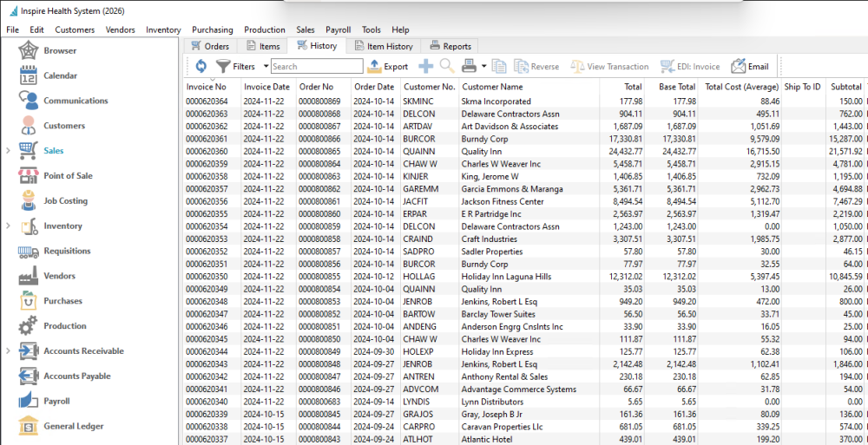Image resolution: width=868 pixels, height=445 pixels.
Task: Open the Filters funnel icon
Action: (x=222, y=67)
